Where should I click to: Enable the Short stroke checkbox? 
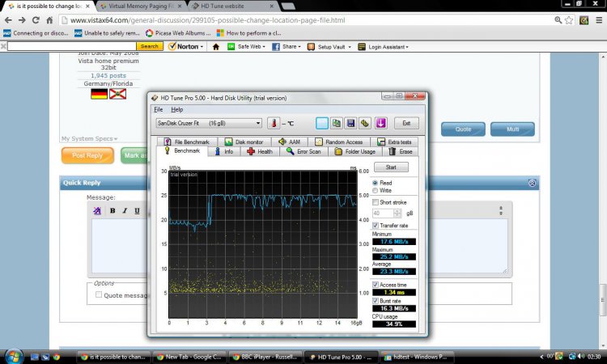point(375,202)
